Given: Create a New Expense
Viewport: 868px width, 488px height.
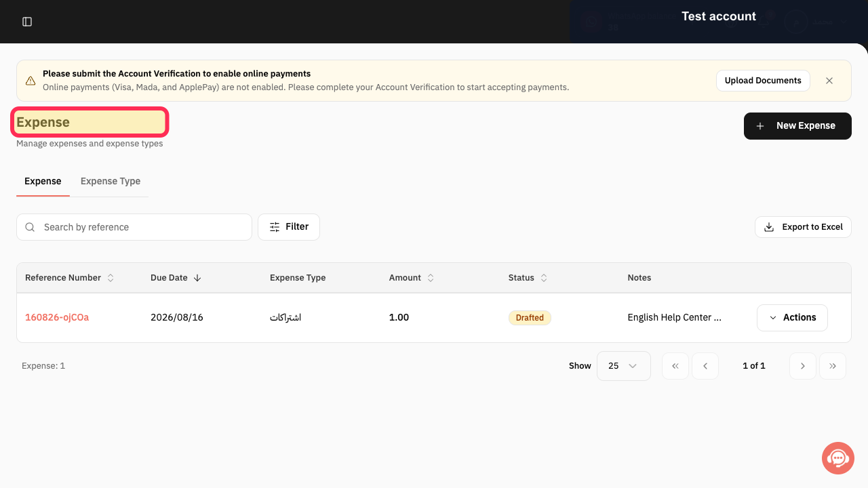Looking at the screenshot, I should [797, 126].
